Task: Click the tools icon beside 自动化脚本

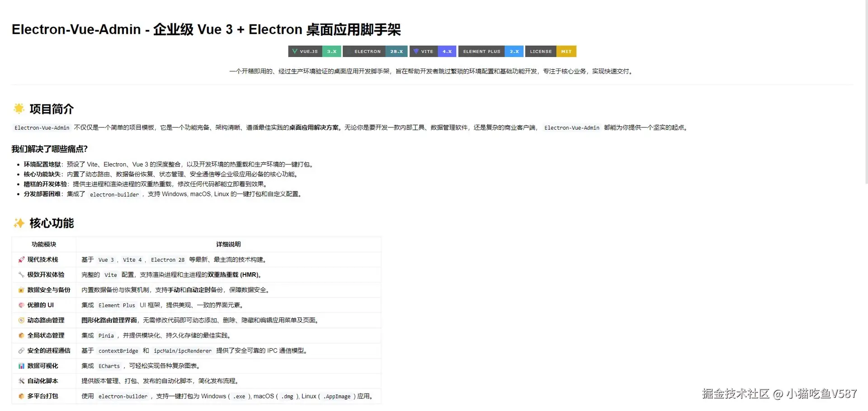Action: click(x=21, y=381)
